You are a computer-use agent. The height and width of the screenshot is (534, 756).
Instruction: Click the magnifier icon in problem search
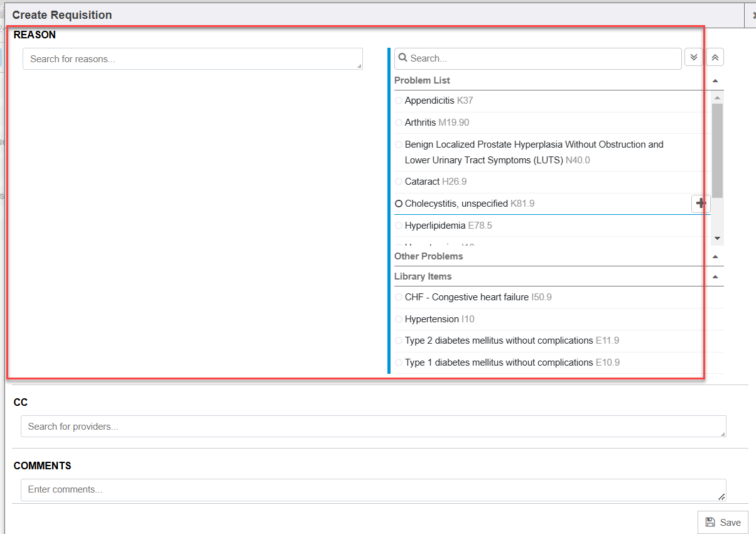click(402, 58)
